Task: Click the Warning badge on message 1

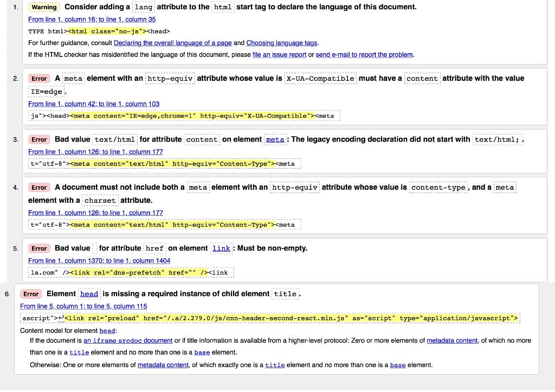Action: point(44,7)
